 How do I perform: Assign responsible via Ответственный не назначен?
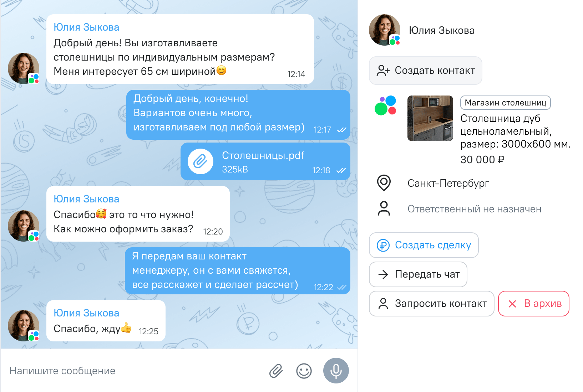coord(475,209)
